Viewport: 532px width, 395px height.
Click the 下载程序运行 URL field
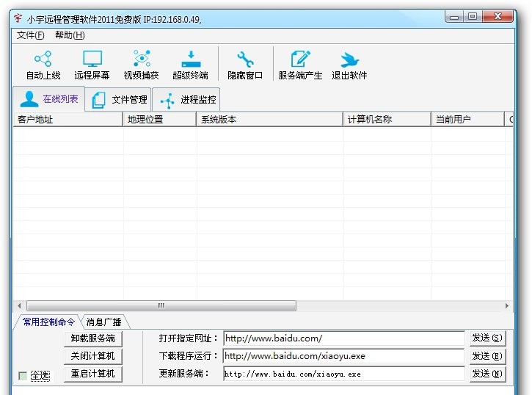pyautogui.click(x=343, y=356)
